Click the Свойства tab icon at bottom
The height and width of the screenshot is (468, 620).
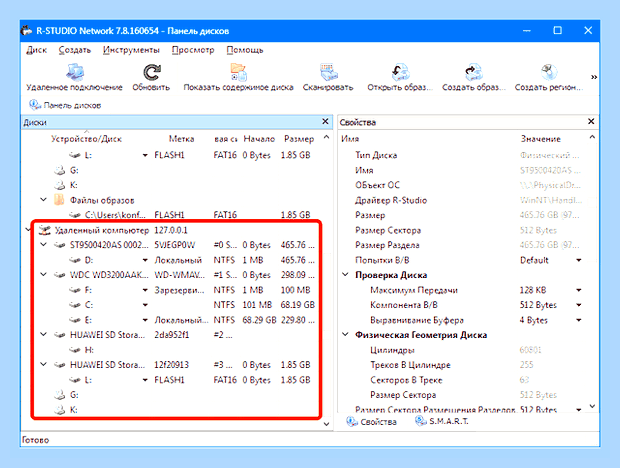click(352, 422)
